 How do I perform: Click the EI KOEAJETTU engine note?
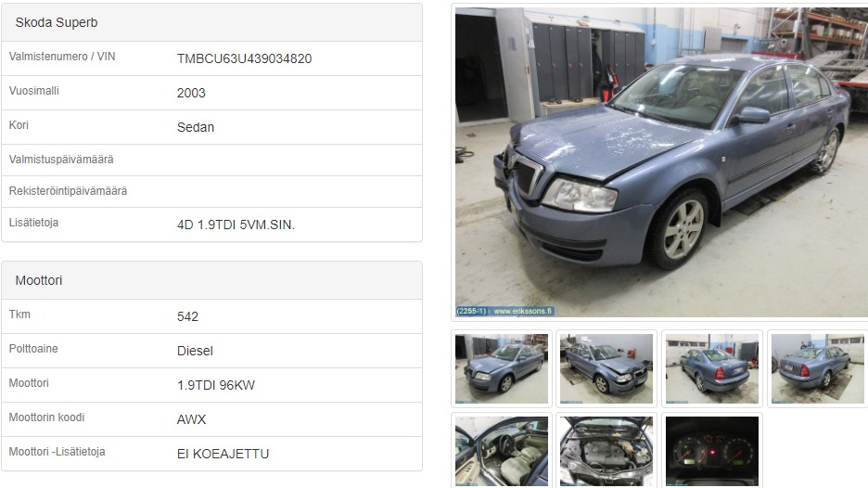pyautogui.click(x=223, y=454)
